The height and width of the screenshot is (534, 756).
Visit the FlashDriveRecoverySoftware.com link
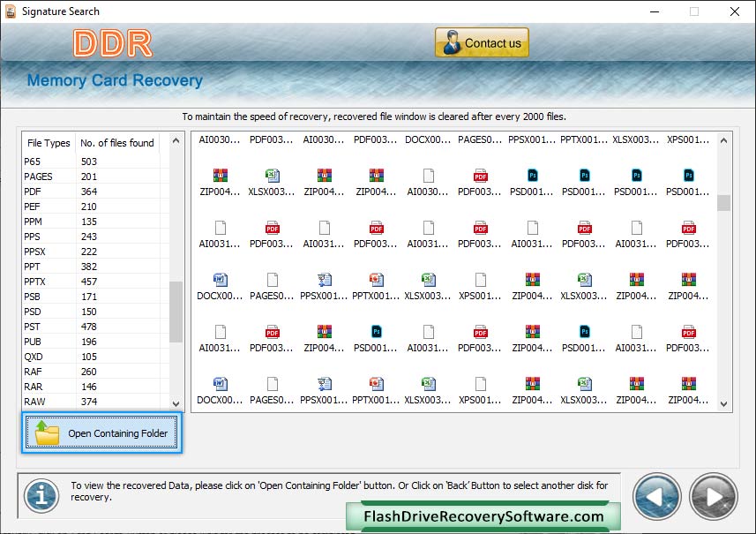coord(483,517)
